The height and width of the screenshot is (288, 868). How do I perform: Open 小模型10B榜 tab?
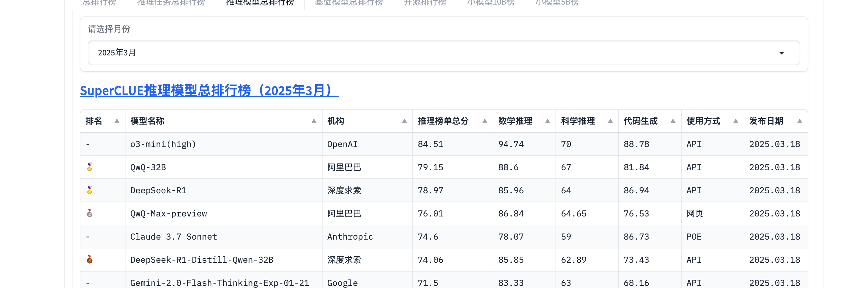[x=491, y=3]
